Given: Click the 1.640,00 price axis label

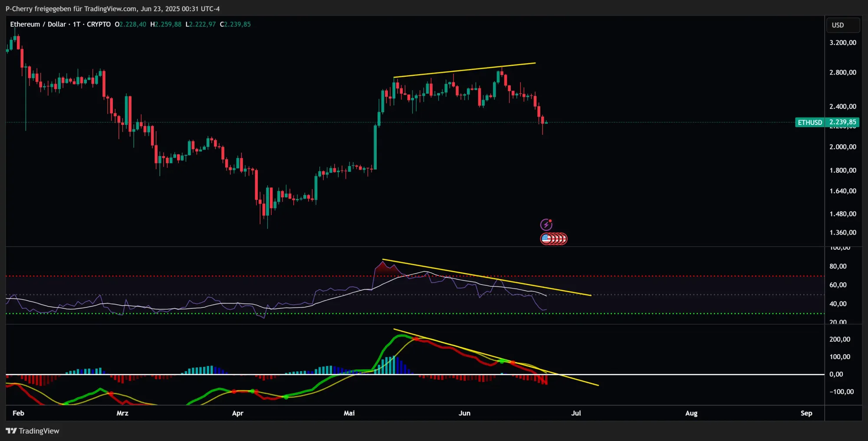Looking at the screenshot, I should pos(843,191).
